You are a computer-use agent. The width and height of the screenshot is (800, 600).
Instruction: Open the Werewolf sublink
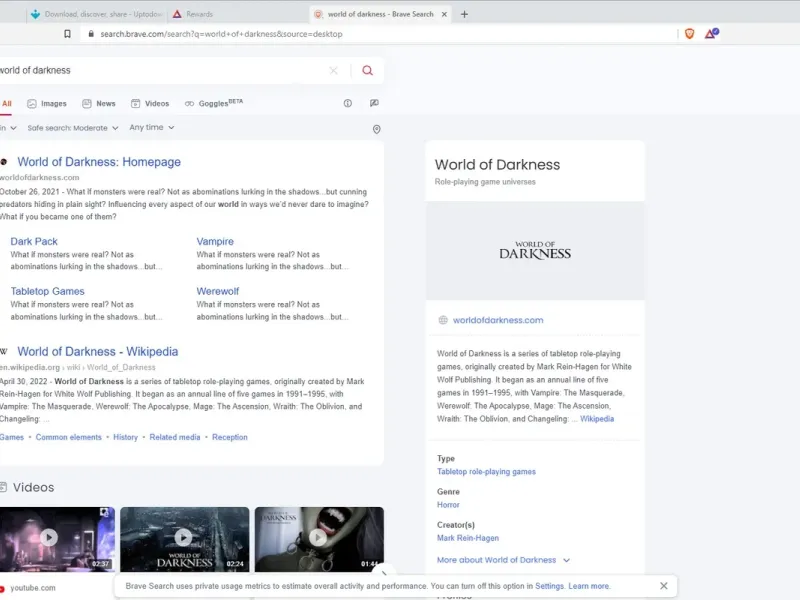pos(217,291)
